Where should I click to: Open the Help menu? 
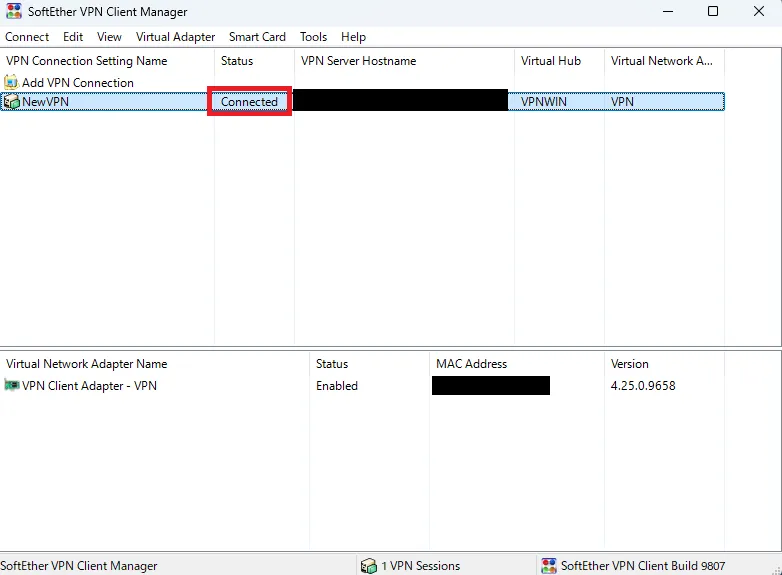pos(353,37)
